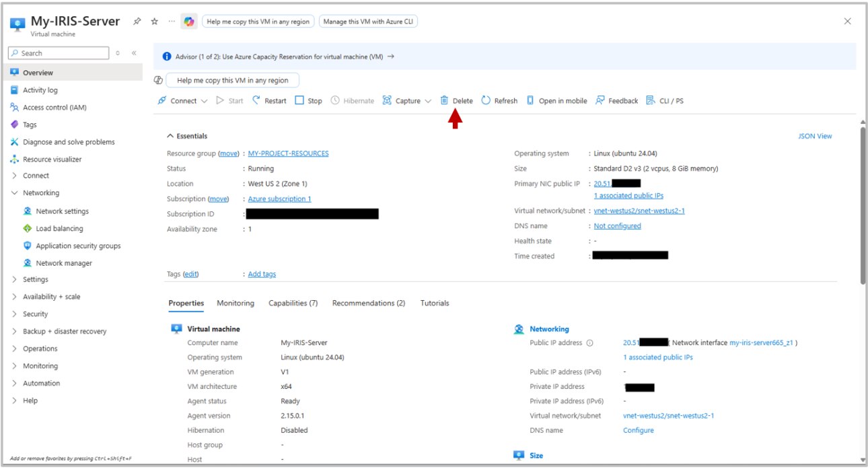Open the Copilot icon near the title
This screenshot has width=868, height=469.
pyautogui.click(x=188, y=21)
